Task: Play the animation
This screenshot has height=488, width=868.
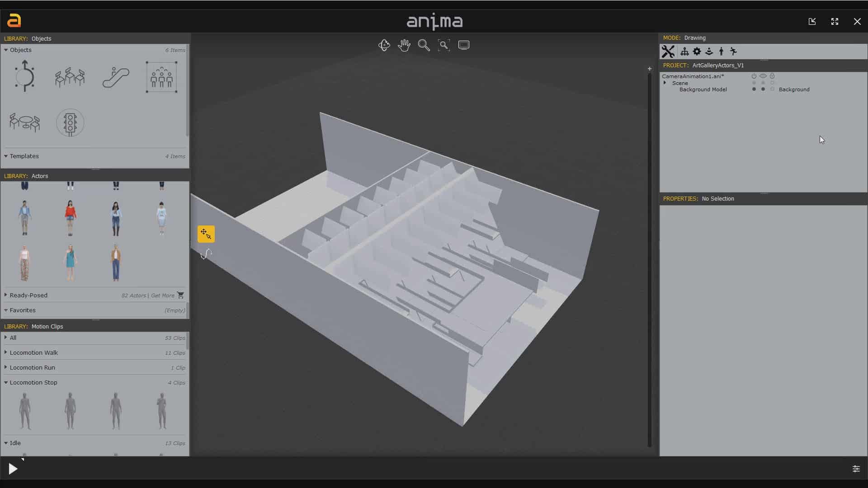Action: [13, 469]
